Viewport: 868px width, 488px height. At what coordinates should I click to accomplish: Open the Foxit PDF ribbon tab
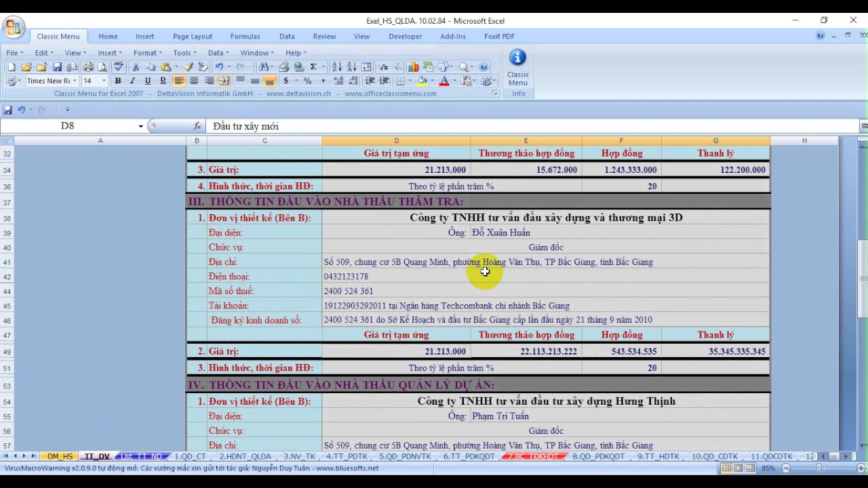click(x=499, y=37)
